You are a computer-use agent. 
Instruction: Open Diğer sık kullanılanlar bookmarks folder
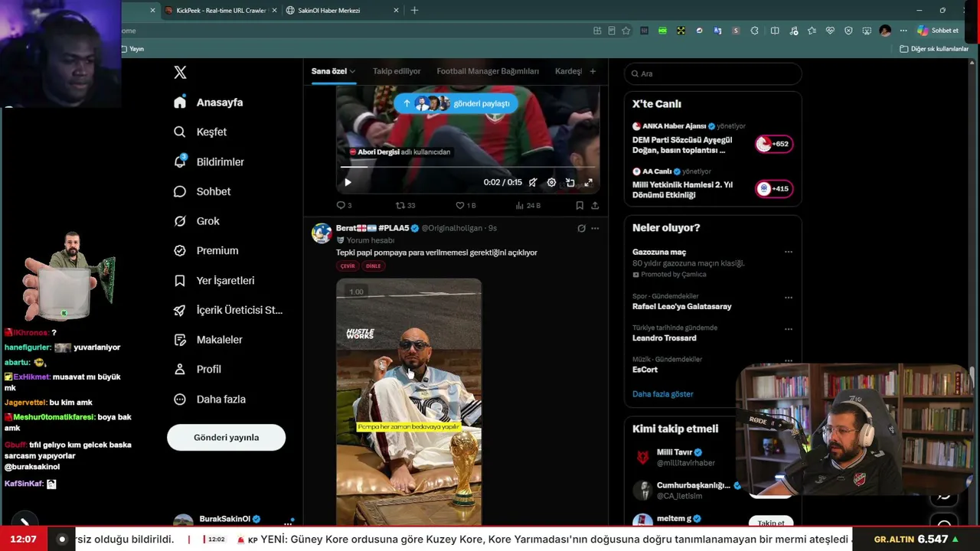tap(934, 49)
